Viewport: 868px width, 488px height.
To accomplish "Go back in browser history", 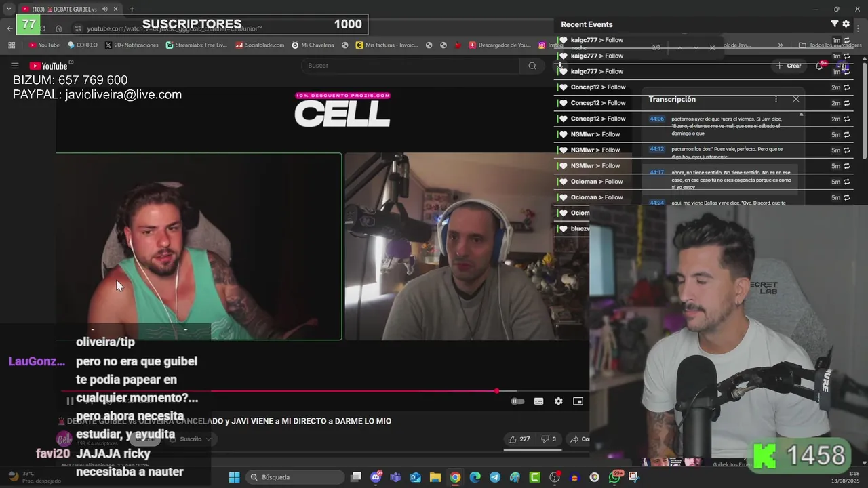I will (x=9, y=28).
